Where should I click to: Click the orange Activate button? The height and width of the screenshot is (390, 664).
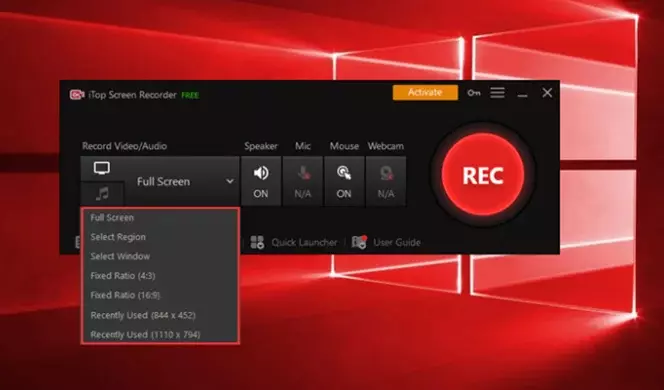point(425,92)
